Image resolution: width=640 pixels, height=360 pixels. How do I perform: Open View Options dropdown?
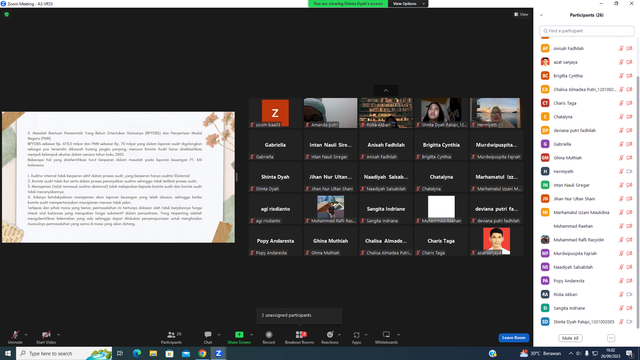(408, 4)
